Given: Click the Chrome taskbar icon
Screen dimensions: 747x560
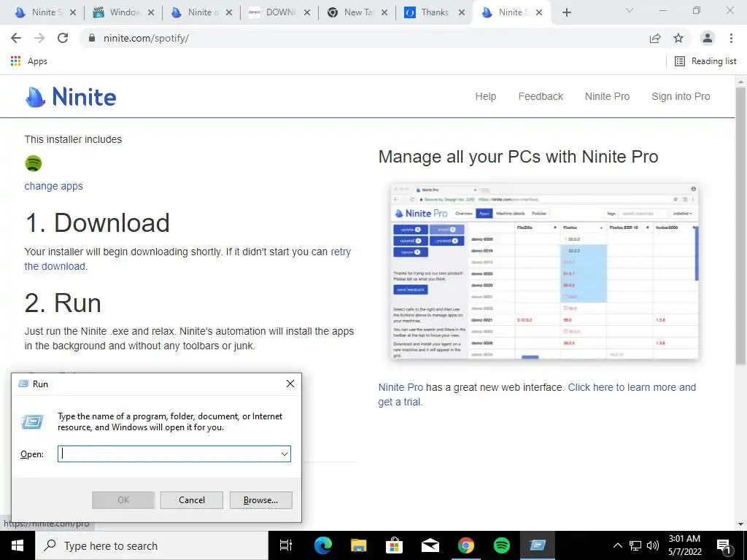Looking at the screenshot, I should point(466,545).
